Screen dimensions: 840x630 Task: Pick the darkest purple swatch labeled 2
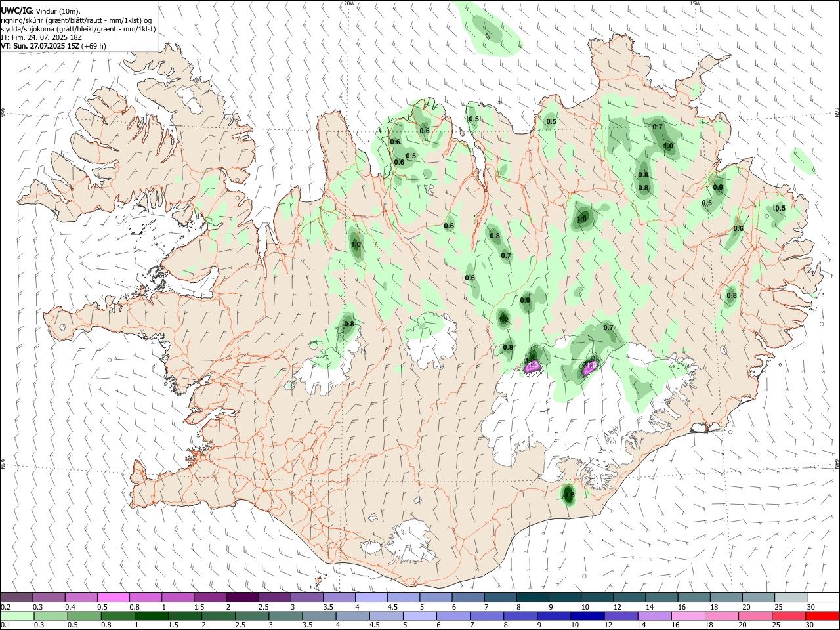242,597
